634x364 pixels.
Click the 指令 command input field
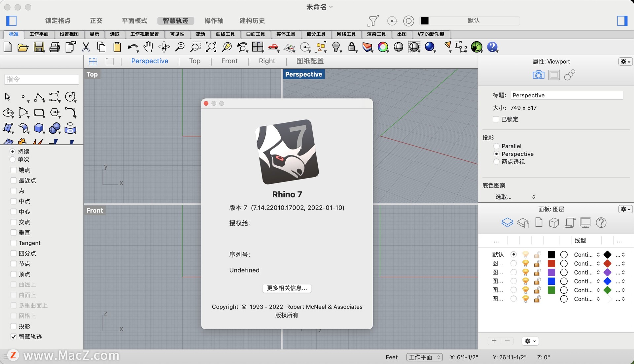point(42,79)
